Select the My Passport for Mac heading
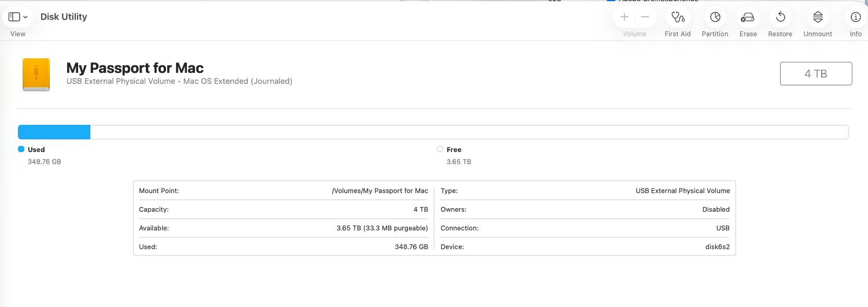The height and width of the screenshot is (307, 868). [x=135, y=68]
